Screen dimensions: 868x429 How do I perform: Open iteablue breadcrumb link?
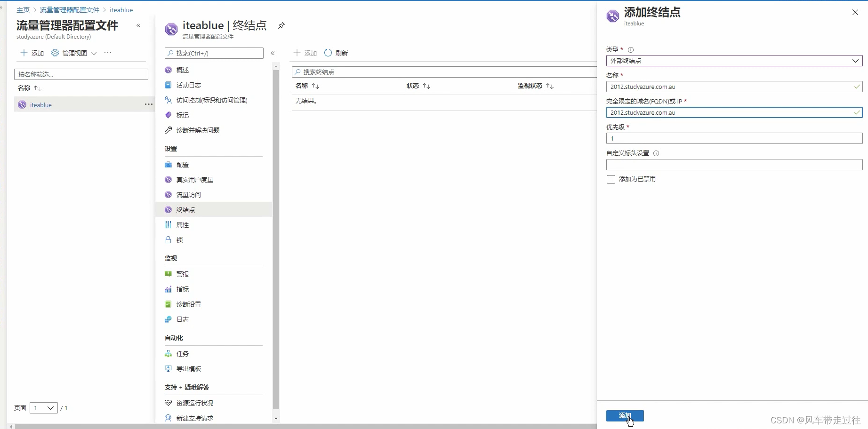[x=121, y=10]
